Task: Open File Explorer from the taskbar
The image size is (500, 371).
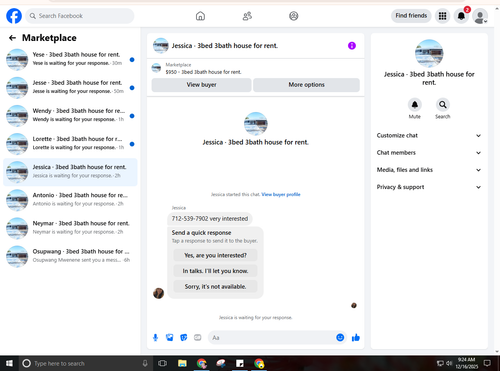Action: click(x=182, y=363)
